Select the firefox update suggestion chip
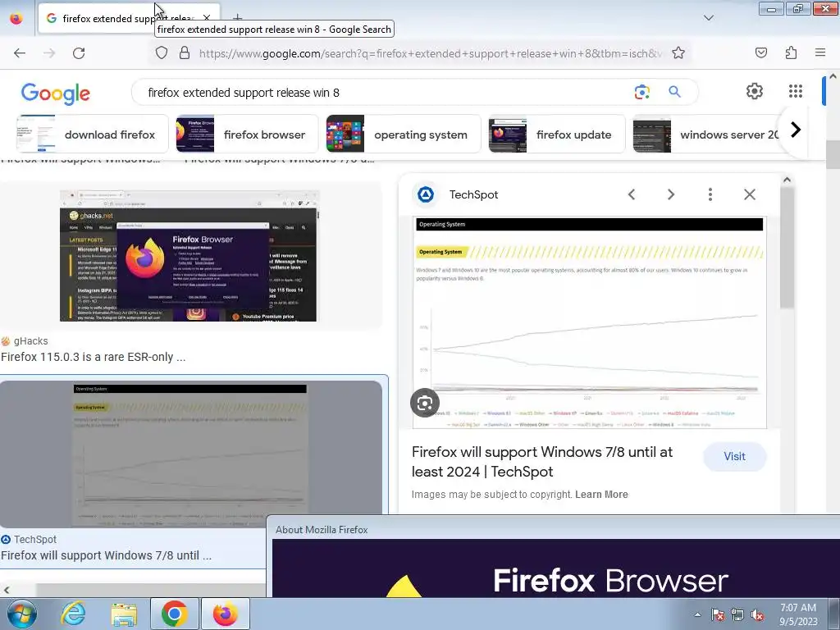Image resolution: width=840 pixels, height=630 pixels. [557, 135]
